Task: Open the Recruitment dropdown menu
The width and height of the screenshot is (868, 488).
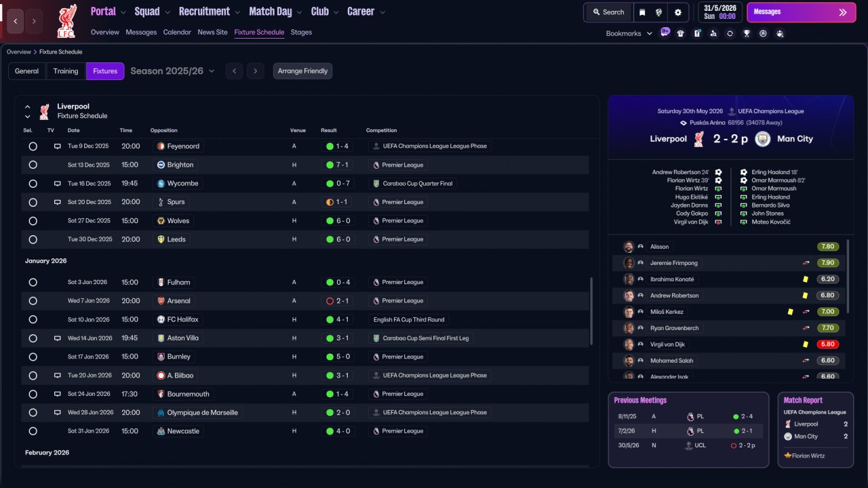Action: pos(209,12)
